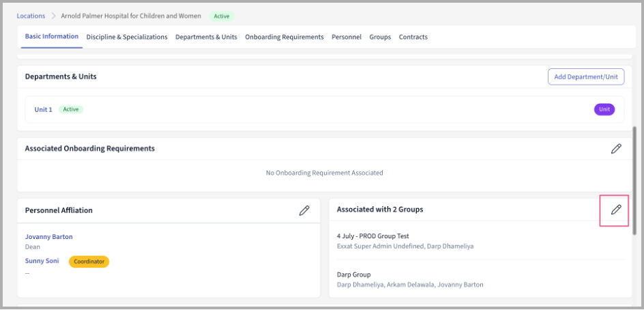View the Contracts tab

(x=413, y=37)
